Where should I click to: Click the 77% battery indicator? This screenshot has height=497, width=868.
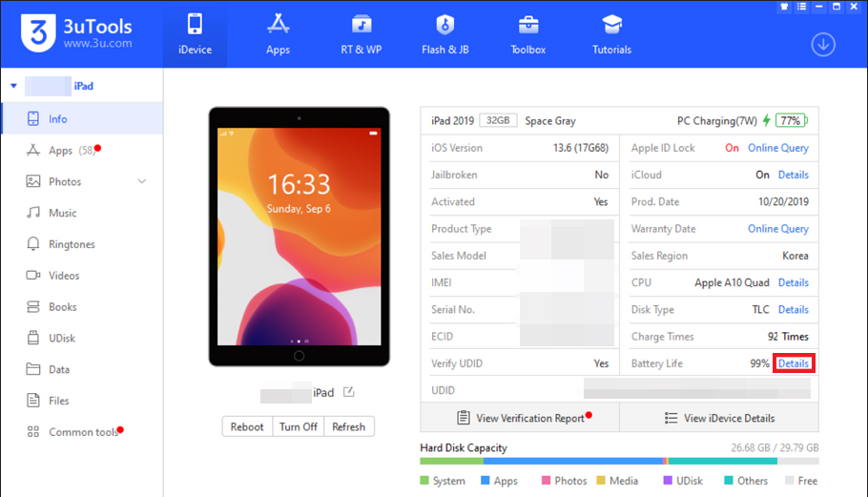[x=792, y=120]
